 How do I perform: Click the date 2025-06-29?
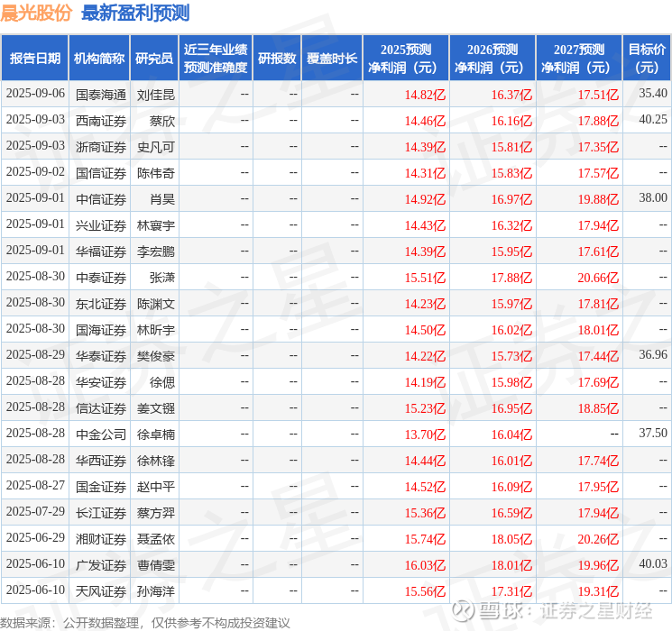click(35, 537)
